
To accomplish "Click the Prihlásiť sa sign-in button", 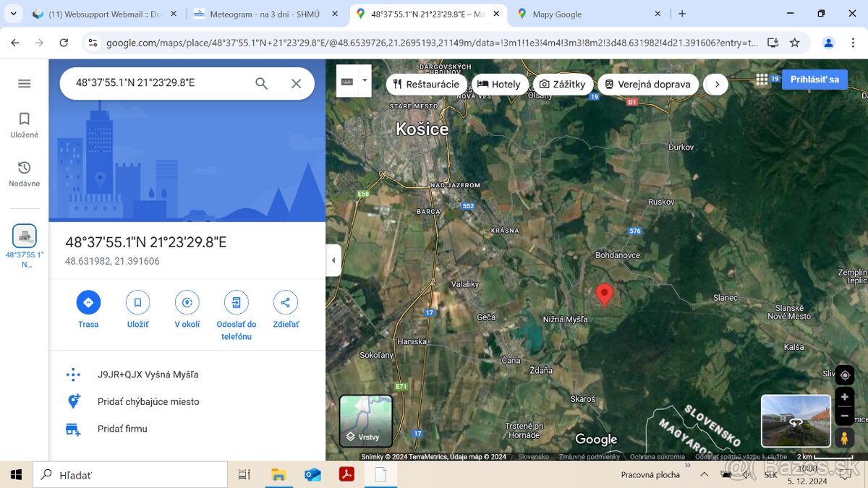I will [x=814, y=80].
